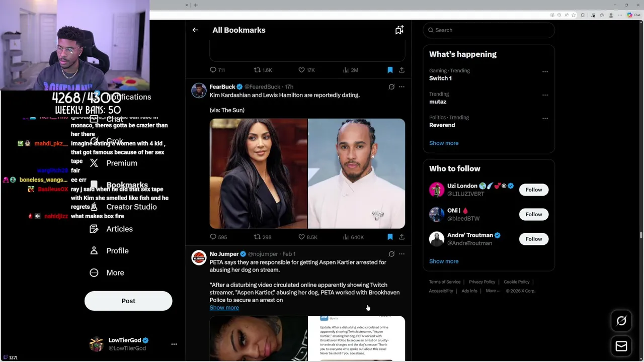The image size is (644, 362).
Task: Open Creator Studio in sidebar
Action: [123, 207]
